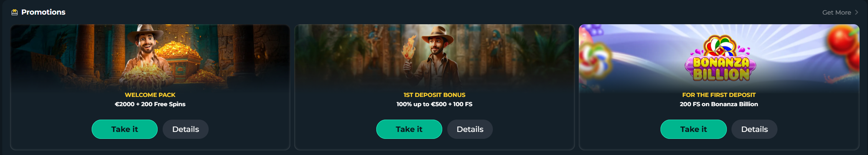The image size is (868, 155).
Task: Click the Welcome Pack treasure banner image
Action: [x=150, y=57]
